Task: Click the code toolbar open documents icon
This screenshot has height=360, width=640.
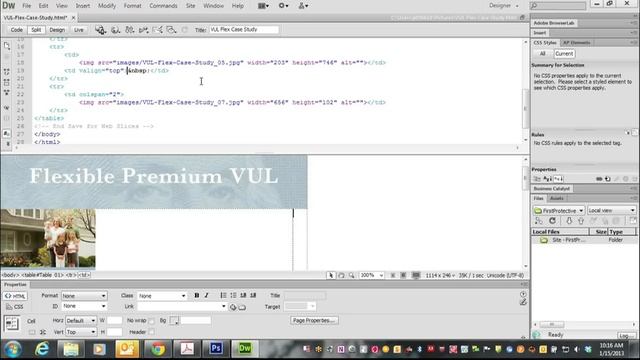Action: point(7,46)
